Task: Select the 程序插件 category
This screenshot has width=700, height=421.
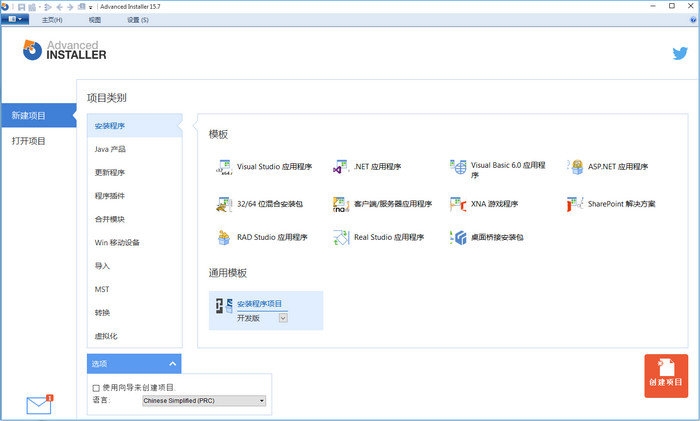Action: [134, 196]
